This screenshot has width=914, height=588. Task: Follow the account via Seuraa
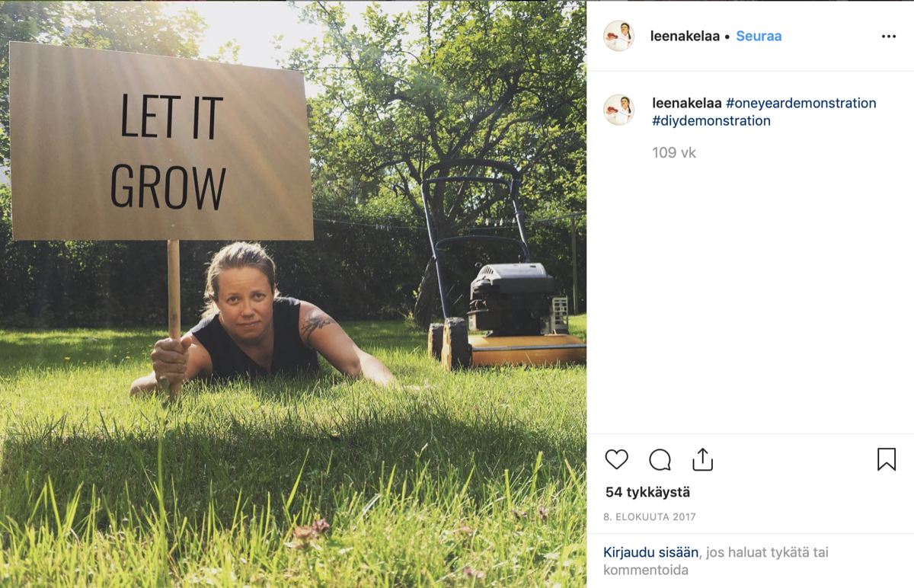tap(759, 36)
